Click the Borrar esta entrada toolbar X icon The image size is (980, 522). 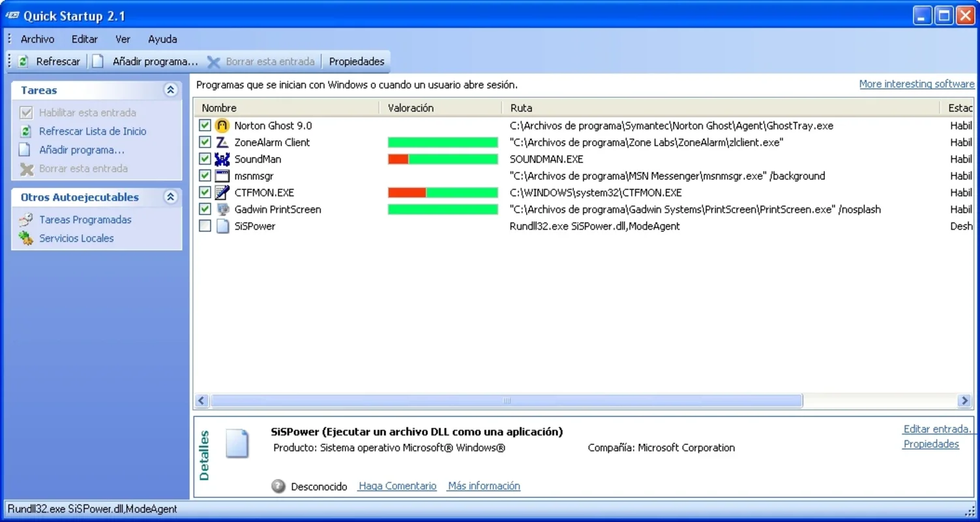click(214, 62)
